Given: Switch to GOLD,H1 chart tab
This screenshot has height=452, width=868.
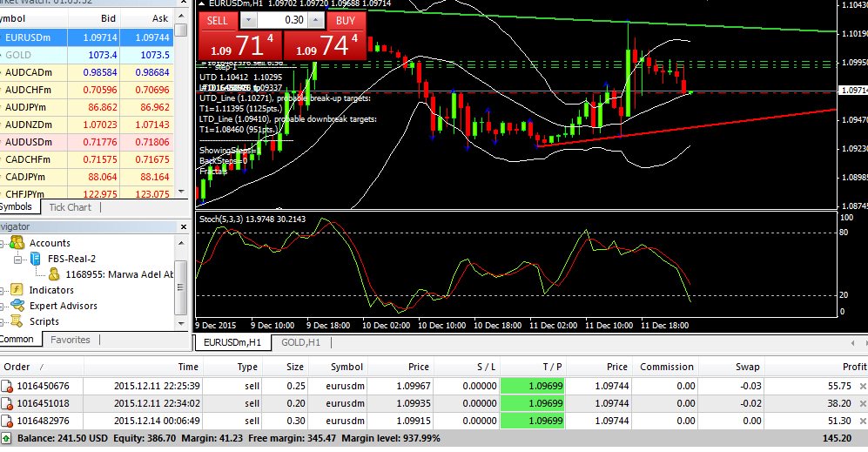Looking at the screenshot, I should (300, 342).
